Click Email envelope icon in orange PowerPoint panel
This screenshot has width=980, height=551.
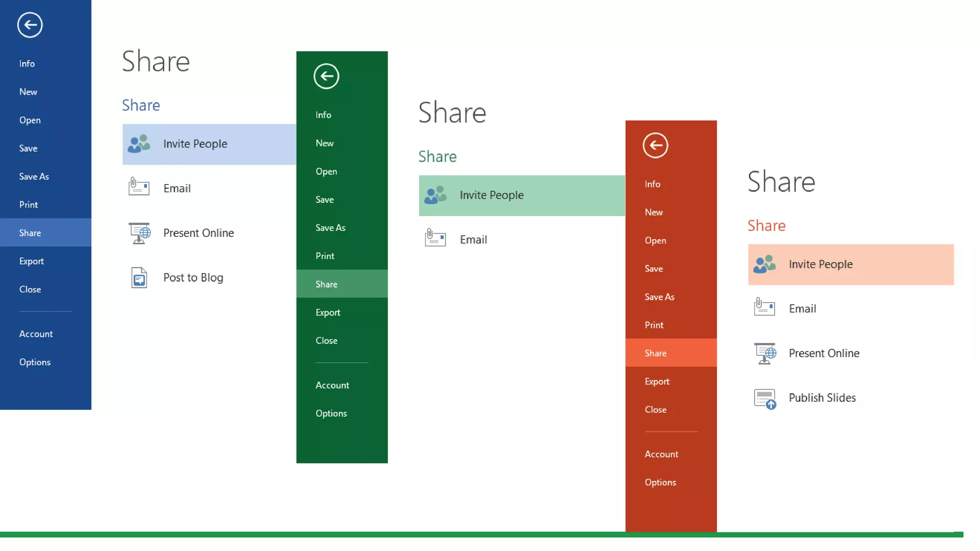tap(764, 307)
